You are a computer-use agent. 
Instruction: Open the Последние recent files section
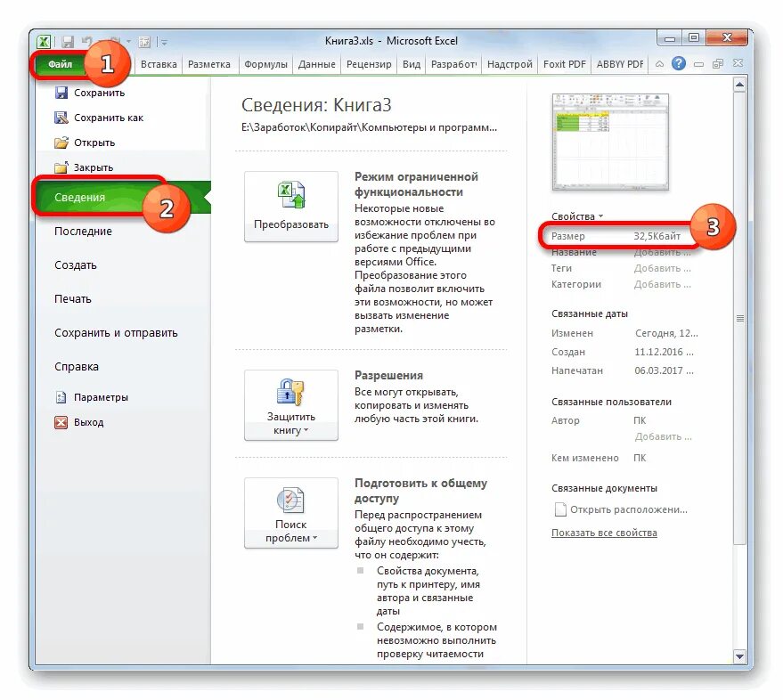point(83,232)
